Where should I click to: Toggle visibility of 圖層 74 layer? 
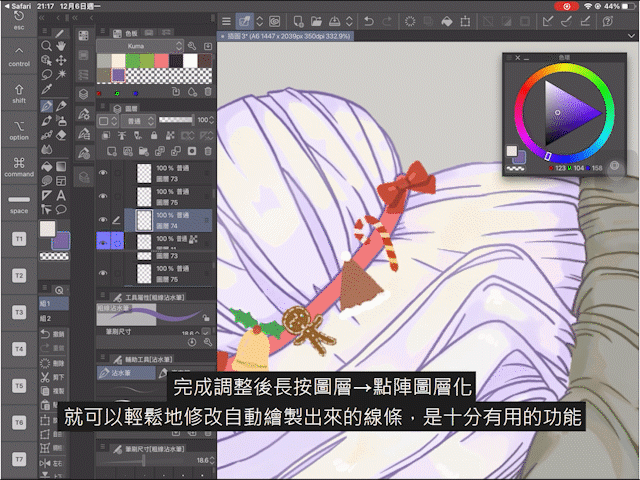pyautogui.click(x=103, y=220)
